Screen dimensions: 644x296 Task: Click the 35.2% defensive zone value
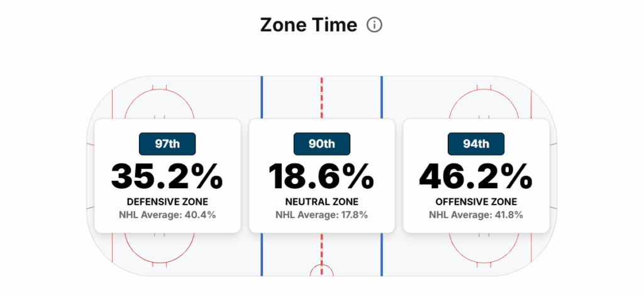167,176
